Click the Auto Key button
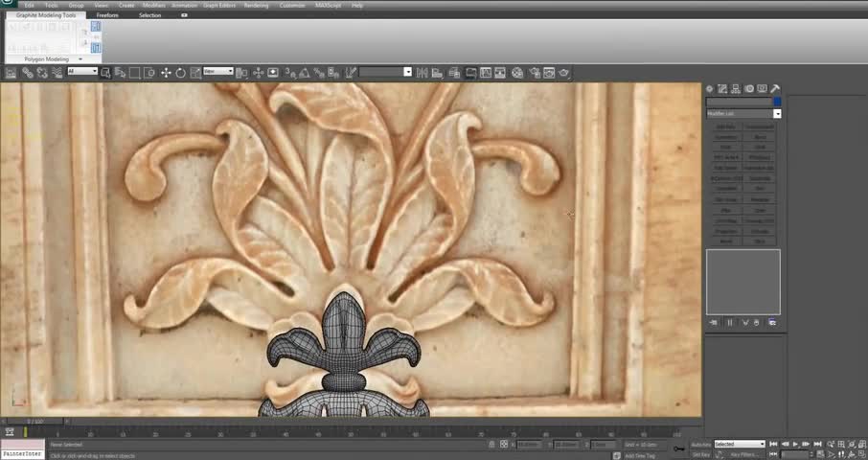The height and width of the screenshot is (460, 868). click(x=701, y=445)
